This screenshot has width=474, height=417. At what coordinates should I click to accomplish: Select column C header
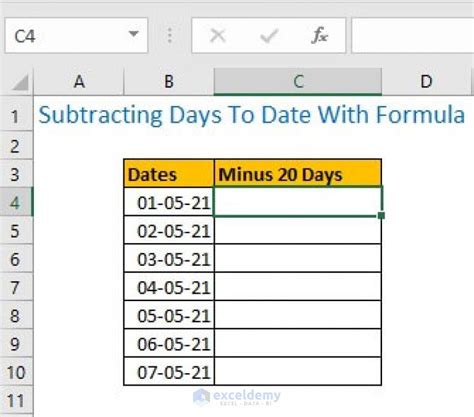coord(298,82)
